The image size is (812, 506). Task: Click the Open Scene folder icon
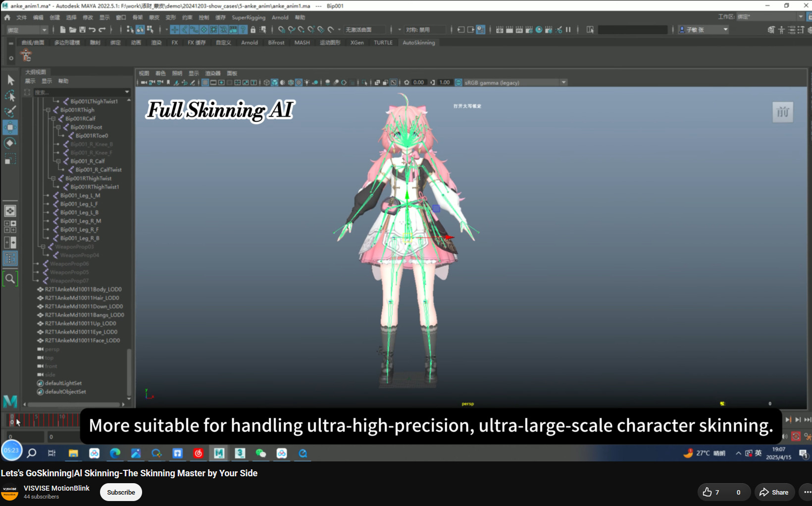tap(73, 30)
